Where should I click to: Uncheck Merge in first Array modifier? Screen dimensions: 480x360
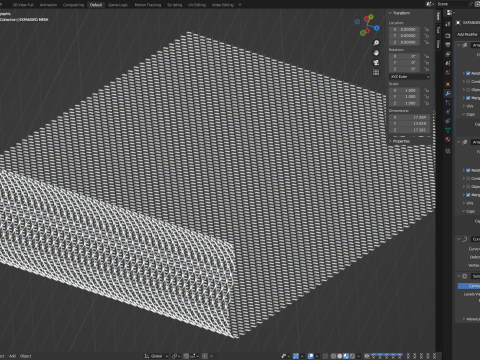click(468, 98)
